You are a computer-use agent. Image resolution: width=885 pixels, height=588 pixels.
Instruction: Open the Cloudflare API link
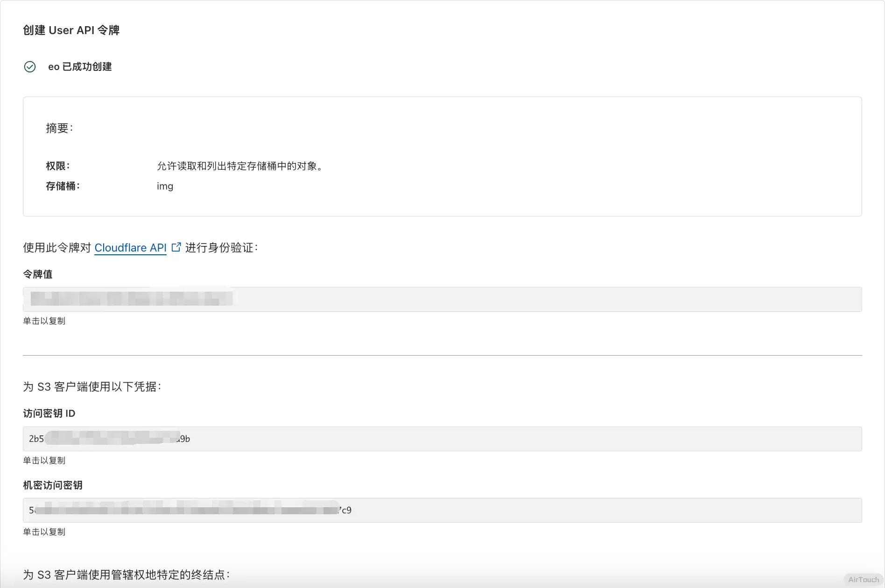tap(130, 248)
